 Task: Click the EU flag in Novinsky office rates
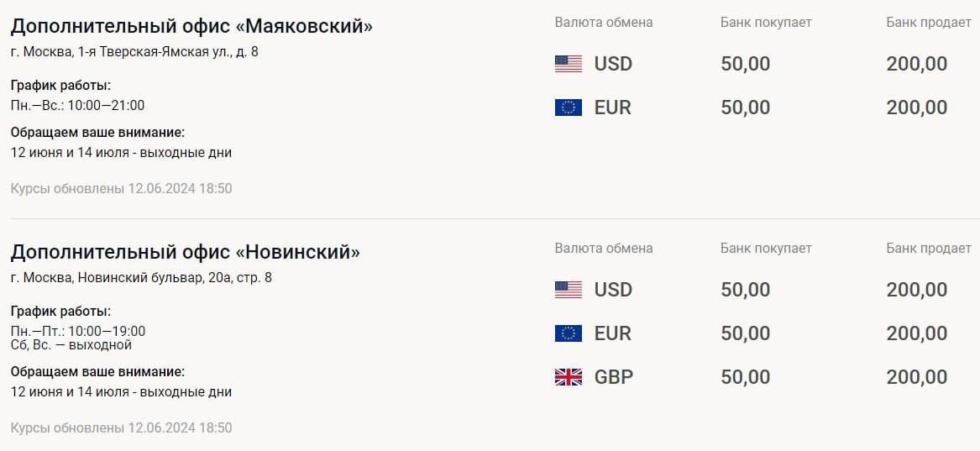click(x=569, y=333)
